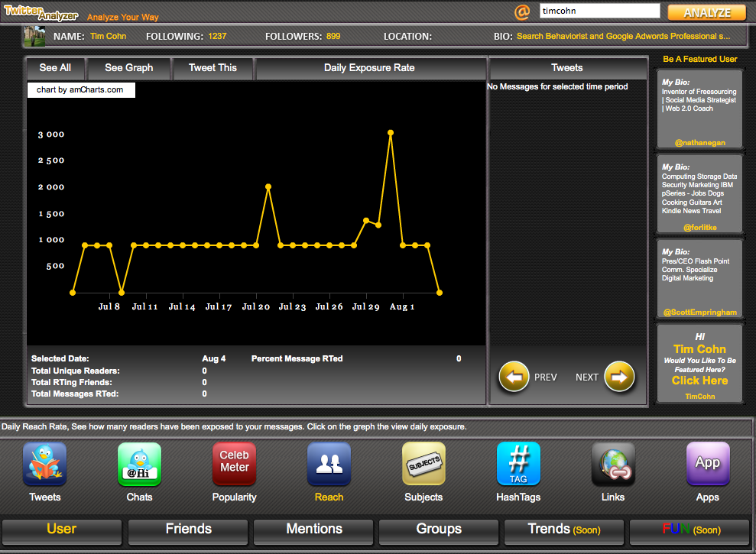This screenshot has height=554, width=756.
Task: Click the NEXT right-arrow button
Action: [x=620, y=377]
